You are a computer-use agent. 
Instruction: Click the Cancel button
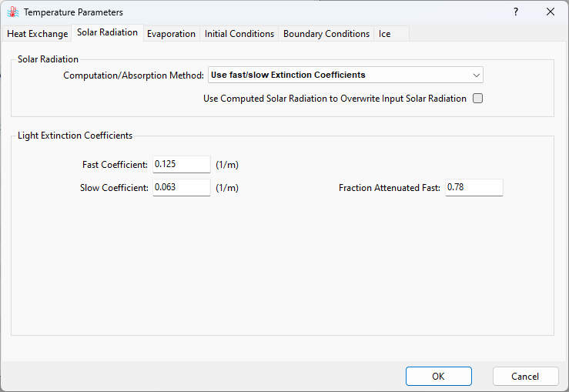point(525,377)
